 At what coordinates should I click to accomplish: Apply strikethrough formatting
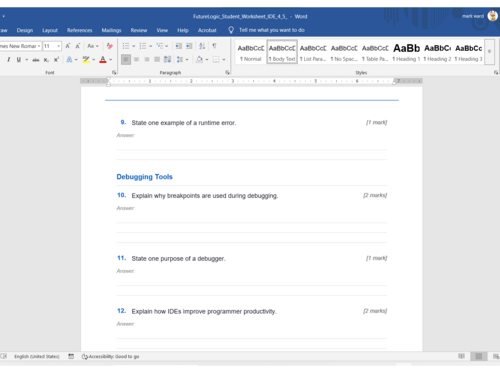point(36,60)
